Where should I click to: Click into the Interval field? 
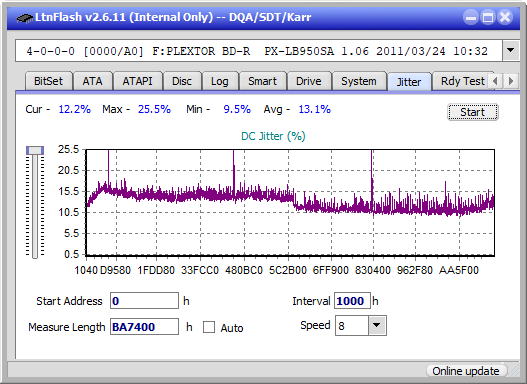click(x=352, y=301)
